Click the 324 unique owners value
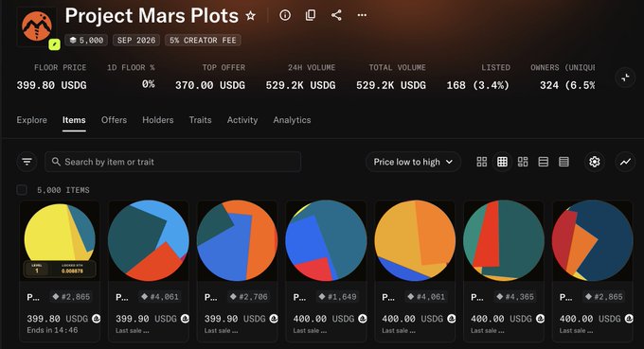644x349 pixels. 567,85
